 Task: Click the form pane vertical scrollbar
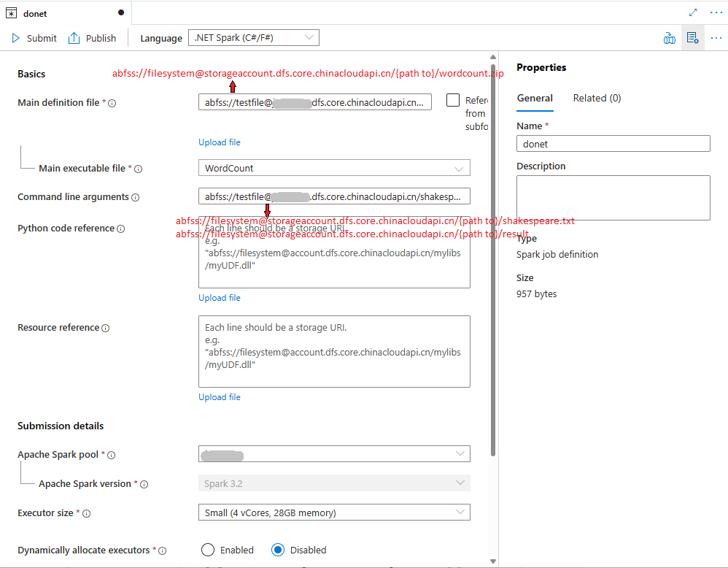tap(493, 261)
